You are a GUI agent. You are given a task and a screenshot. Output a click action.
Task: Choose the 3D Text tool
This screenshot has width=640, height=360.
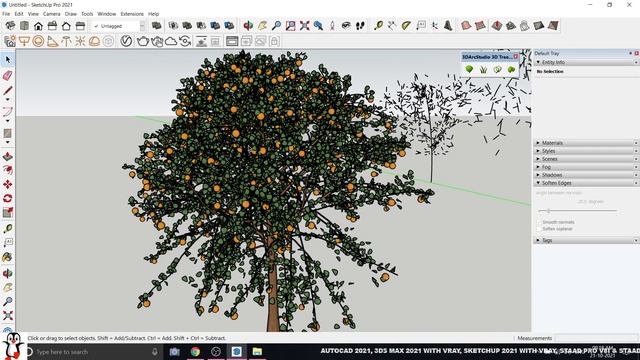pyautogui.click(x=448, y=26)
